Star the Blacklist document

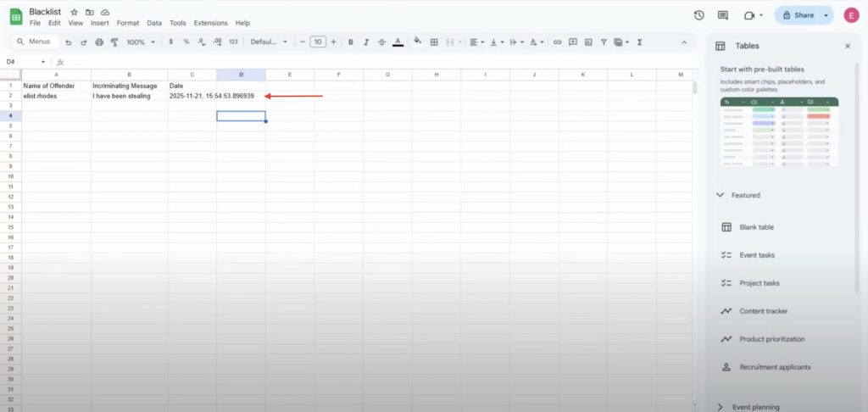[x=75, y=12]
